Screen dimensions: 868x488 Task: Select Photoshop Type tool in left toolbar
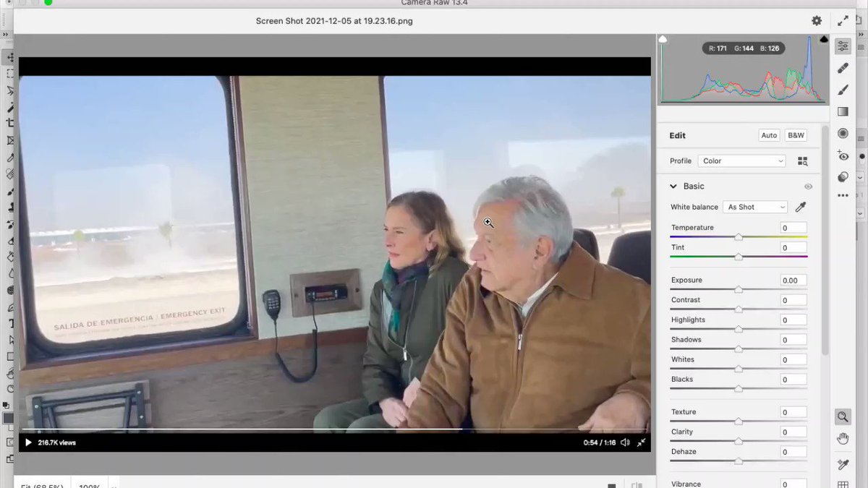(x=10, y=324)
